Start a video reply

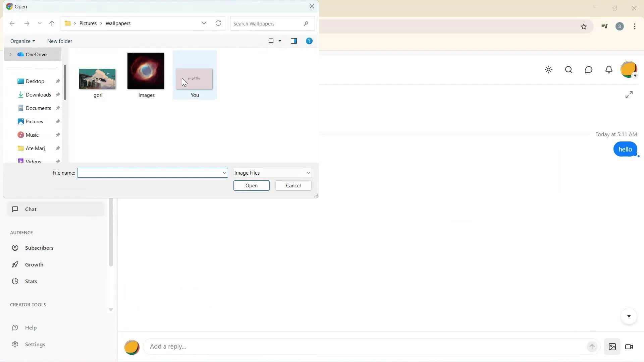(629, 347)
